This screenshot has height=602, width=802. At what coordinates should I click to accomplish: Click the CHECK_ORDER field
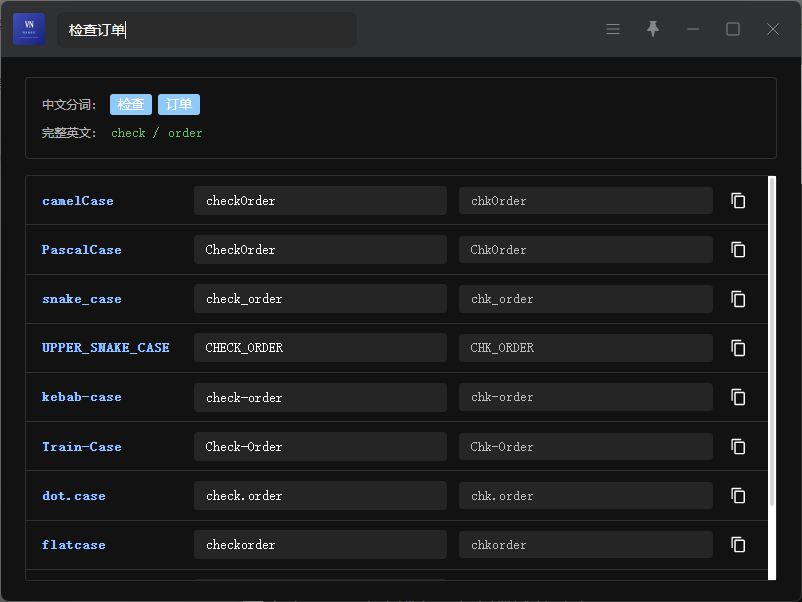[320, 348]
